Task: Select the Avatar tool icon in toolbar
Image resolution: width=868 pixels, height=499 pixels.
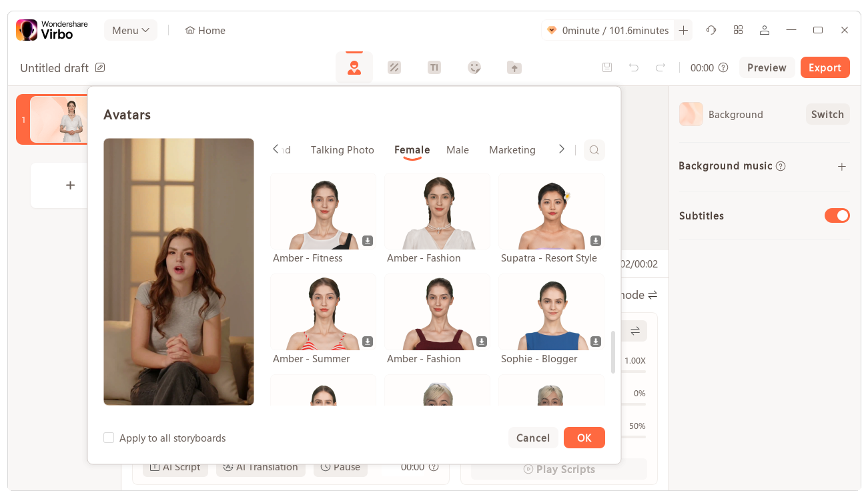Action: pos(354,67)
